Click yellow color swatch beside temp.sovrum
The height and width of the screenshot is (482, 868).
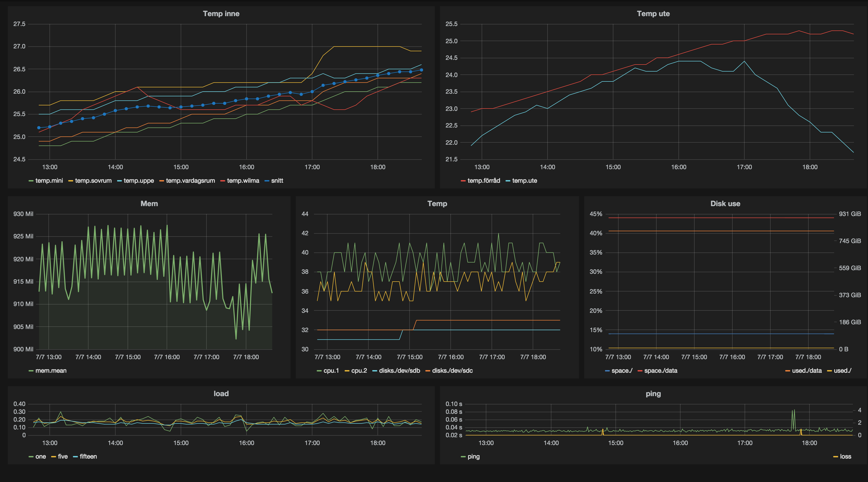(70, 181)
